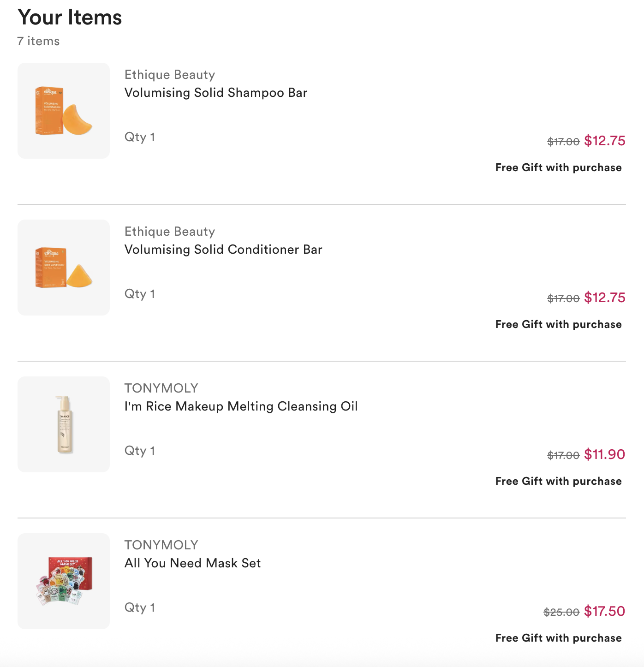Click the Your Items heading
Screen dimensions: 644x667
(70, 18)
